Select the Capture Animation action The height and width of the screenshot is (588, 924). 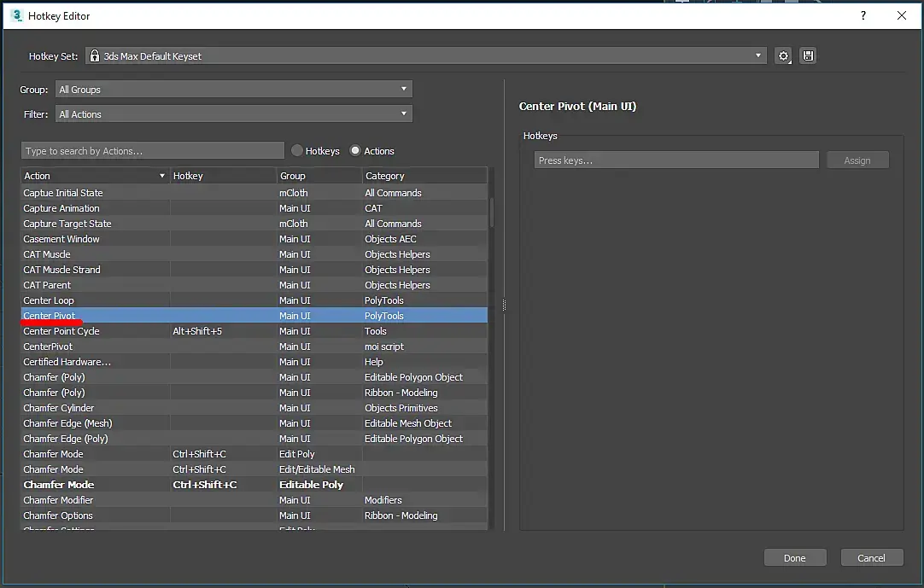(x=254, y=208)
